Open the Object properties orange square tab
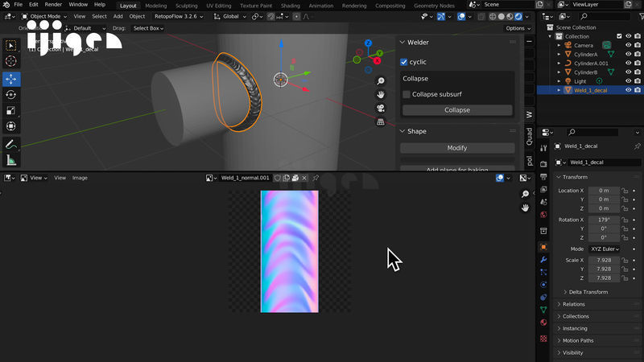This screenshot has height=362, width=644. point(543,247)
